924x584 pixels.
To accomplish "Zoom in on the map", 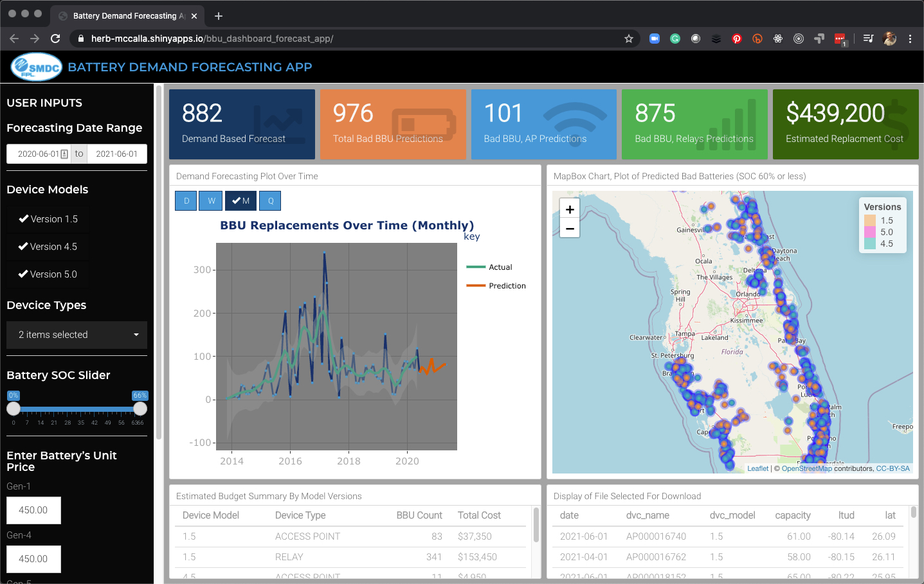I will [570, 209].
